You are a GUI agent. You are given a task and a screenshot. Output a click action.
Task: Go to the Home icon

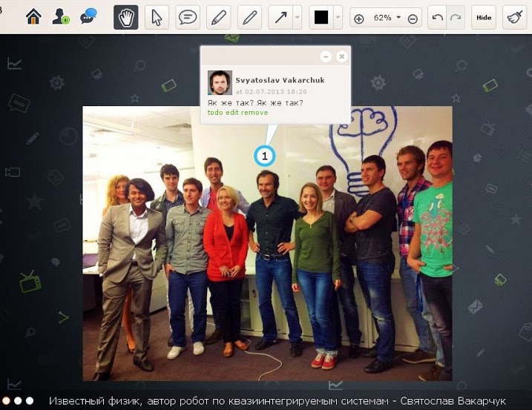click(x=33, y=17)
